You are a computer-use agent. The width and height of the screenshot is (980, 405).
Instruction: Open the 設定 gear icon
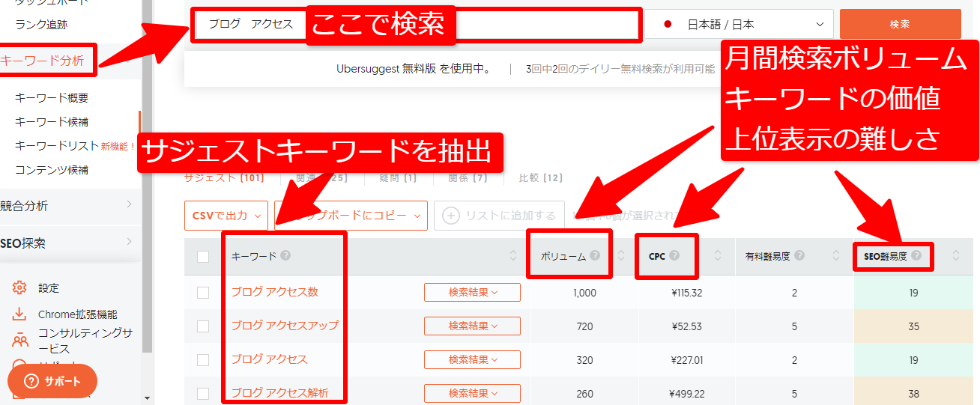(20, 287)
